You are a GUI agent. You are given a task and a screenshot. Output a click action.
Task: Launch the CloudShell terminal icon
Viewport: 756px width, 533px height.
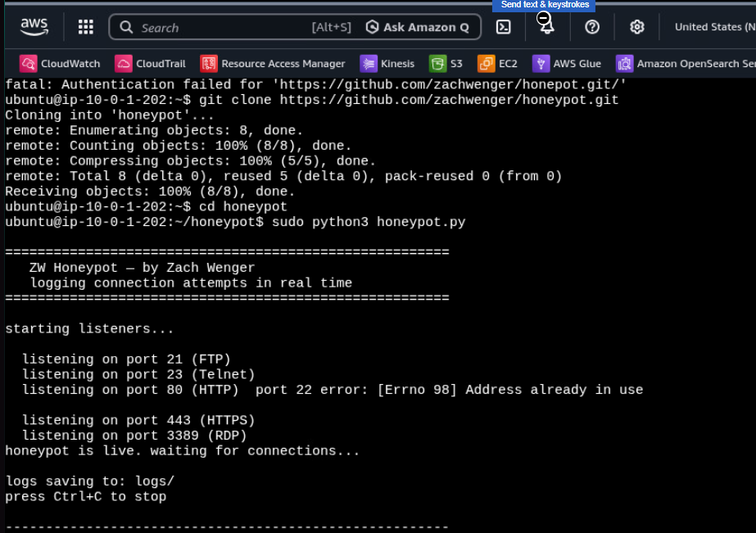click(x=504, y=27)
